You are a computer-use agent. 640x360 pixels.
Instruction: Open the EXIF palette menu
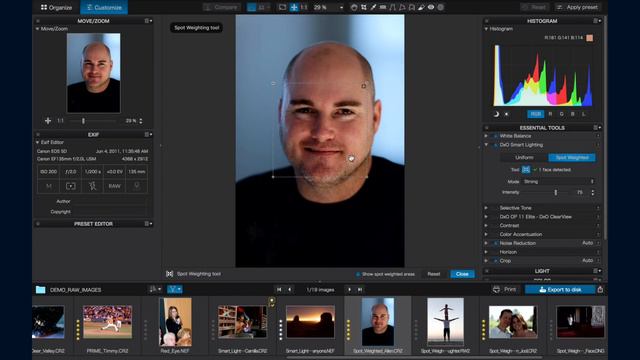pos(148,134)
